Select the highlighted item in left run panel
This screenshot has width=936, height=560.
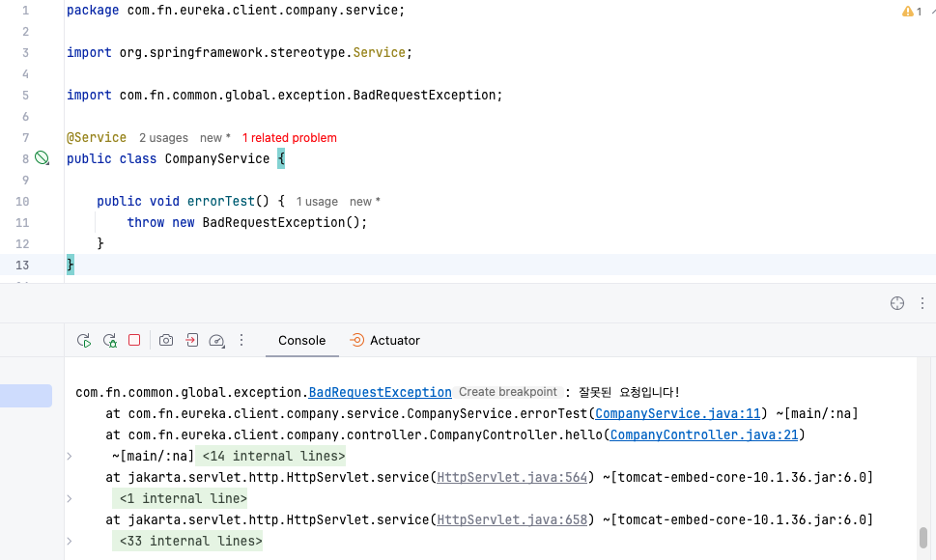point(26,396)
